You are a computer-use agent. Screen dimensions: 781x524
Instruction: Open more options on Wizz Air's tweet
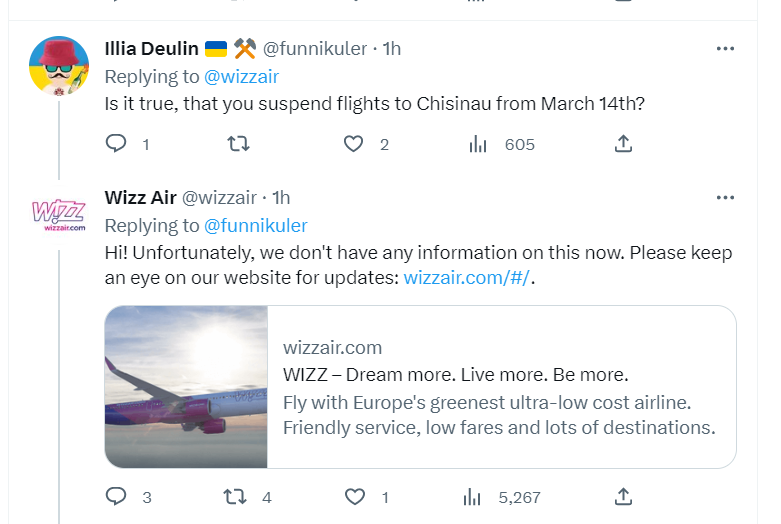[726, 198]
